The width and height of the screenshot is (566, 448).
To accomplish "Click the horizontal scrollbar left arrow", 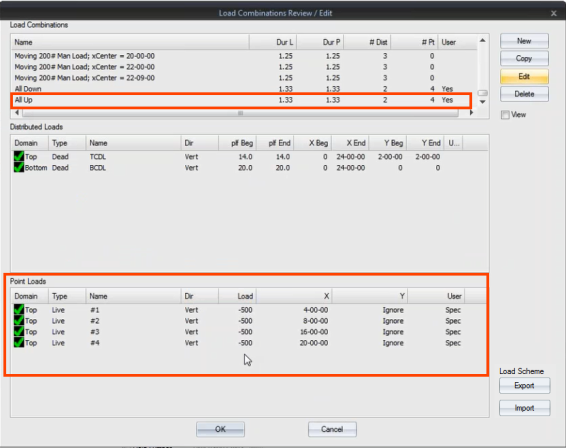I will click(x=17, y=113).
